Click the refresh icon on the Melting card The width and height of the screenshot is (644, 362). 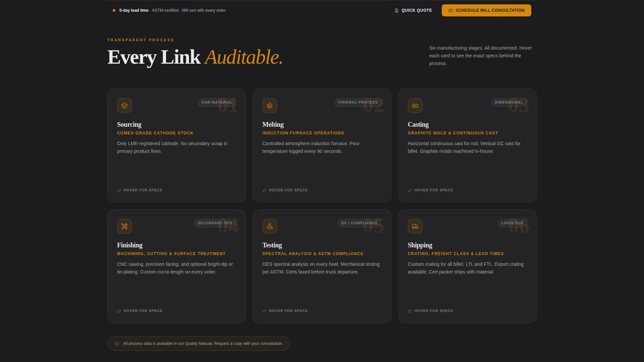264,190
